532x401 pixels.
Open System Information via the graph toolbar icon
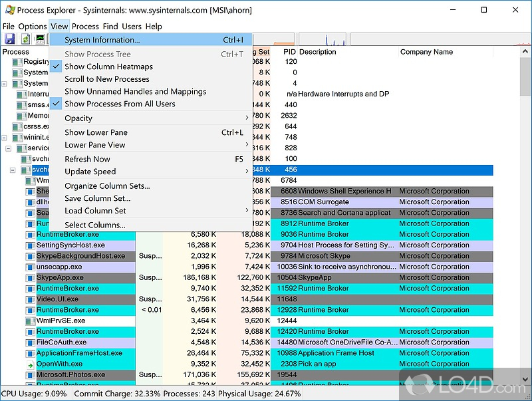(40, 39)
